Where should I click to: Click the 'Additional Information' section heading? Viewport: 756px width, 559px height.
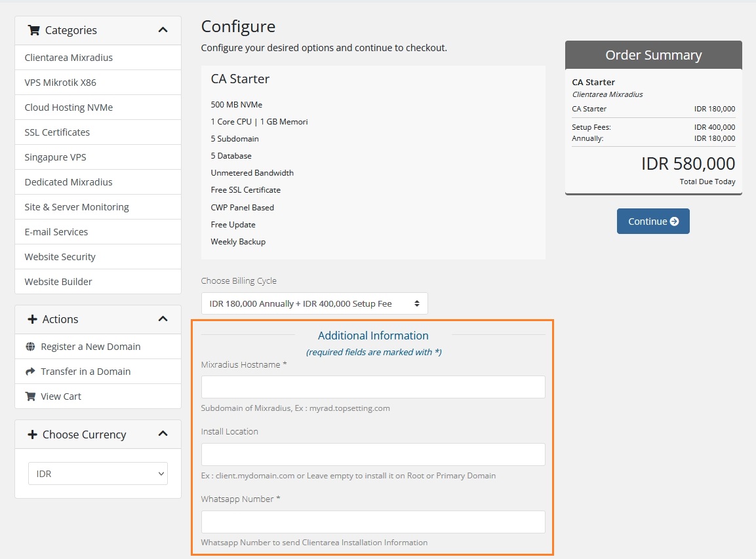[373, 336]
